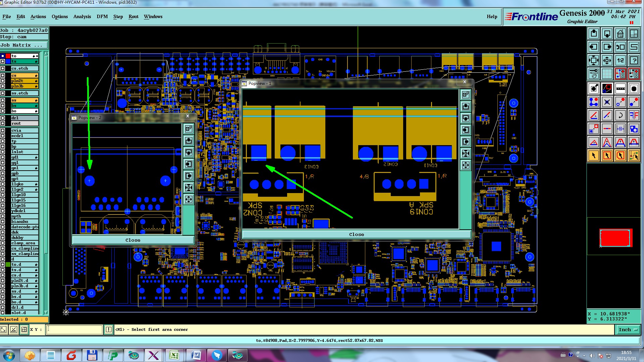Image resolution: width=644 pixels, height=362 pixels.
Task: Click the measure ruler tool icon
Action: coord(620,89)
